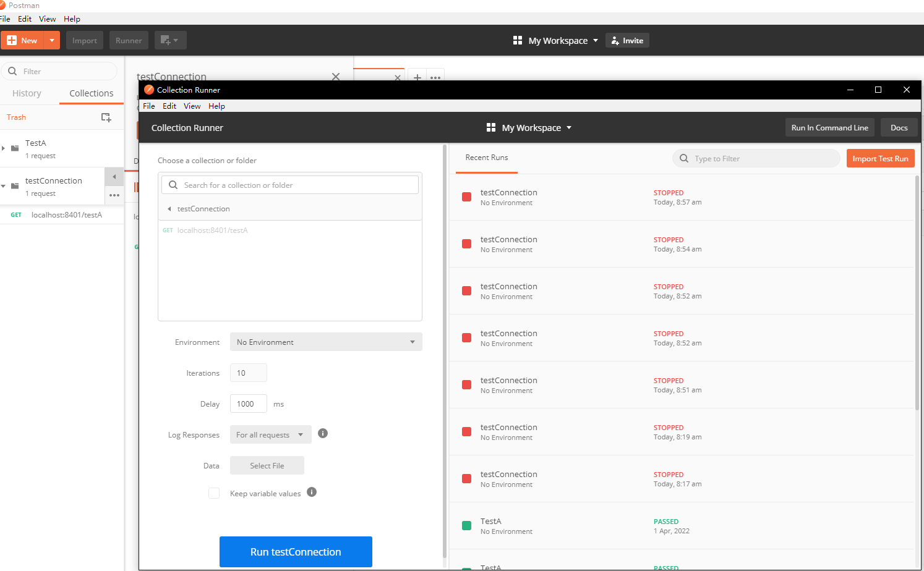
Task: Click Run In Command Line button
Action: coord(829,127)
